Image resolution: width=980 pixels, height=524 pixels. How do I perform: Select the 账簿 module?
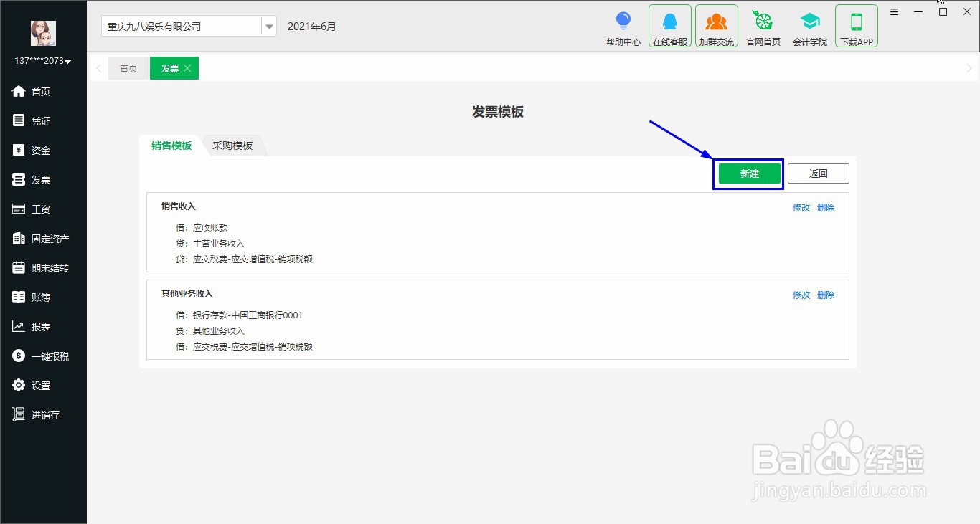point(39,297)
